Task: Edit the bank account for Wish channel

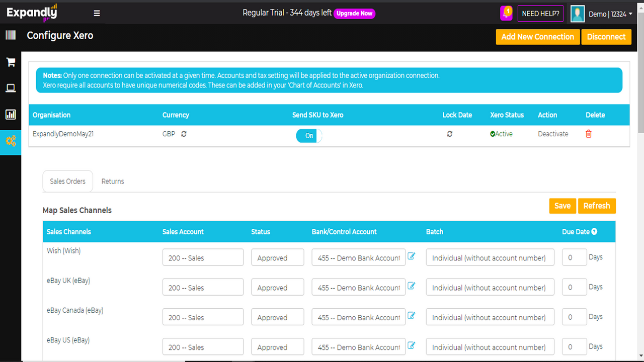Action: pyautogui.click(x=411, y=256)
